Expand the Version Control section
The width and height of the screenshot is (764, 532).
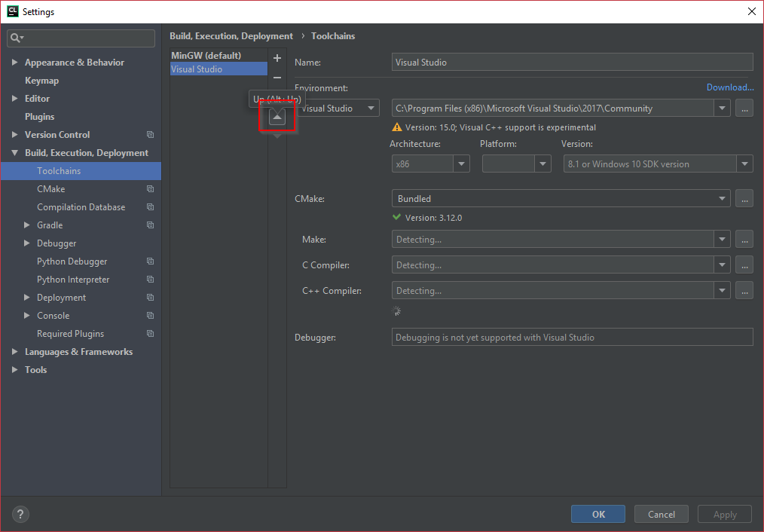point(14,134)
